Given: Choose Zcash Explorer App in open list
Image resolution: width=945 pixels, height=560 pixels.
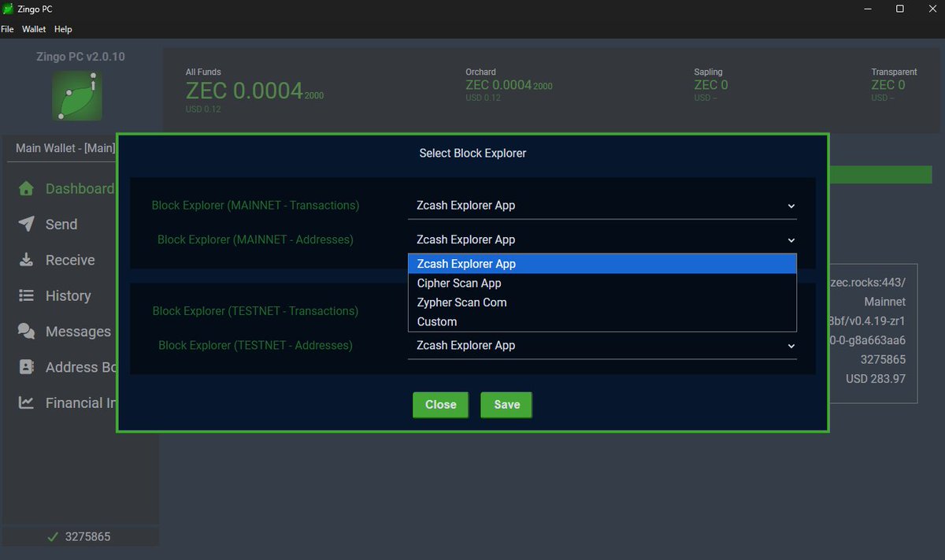Looking at the screenshot, I should point(602,264).
